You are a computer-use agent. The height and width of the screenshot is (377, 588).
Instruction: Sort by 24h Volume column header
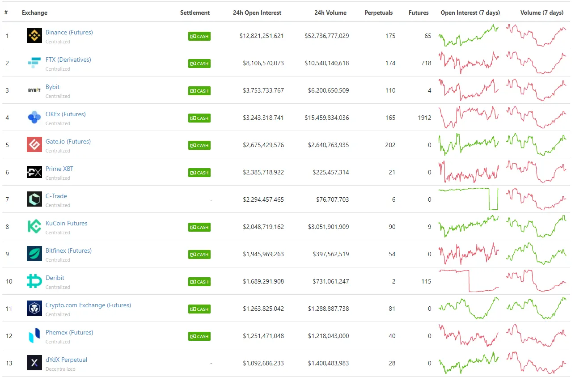coord(330,13)
